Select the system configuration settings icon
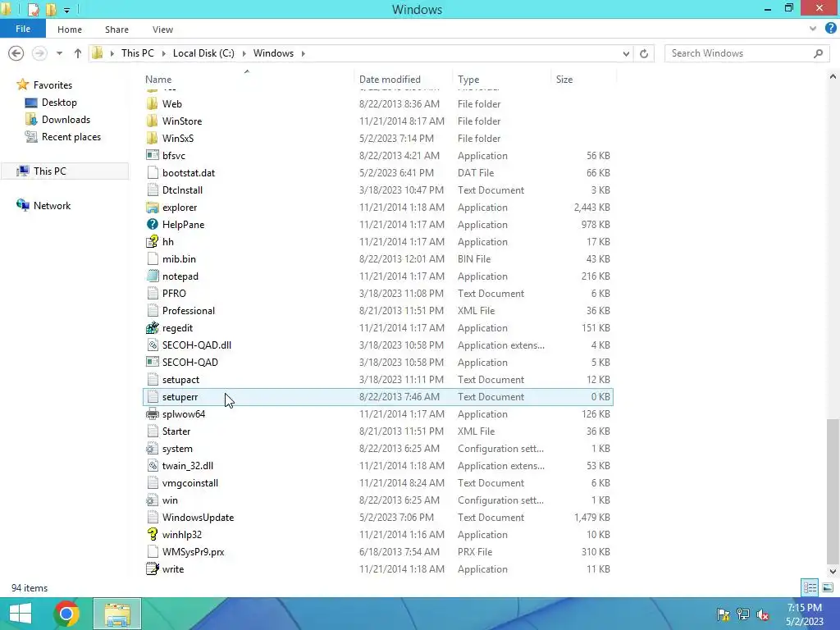 [x=152, y=449]
